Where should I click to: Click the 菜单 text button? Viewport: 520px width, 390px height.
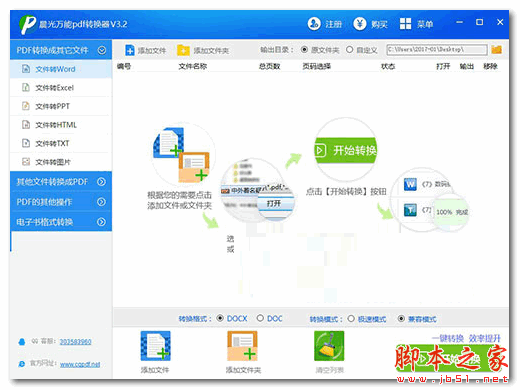(425, 24)
